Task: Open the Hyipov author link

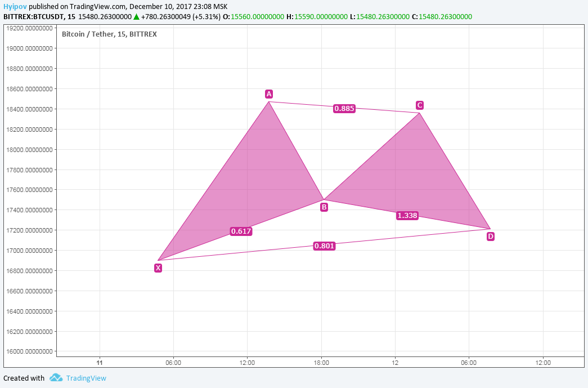Action: (15, 6)
